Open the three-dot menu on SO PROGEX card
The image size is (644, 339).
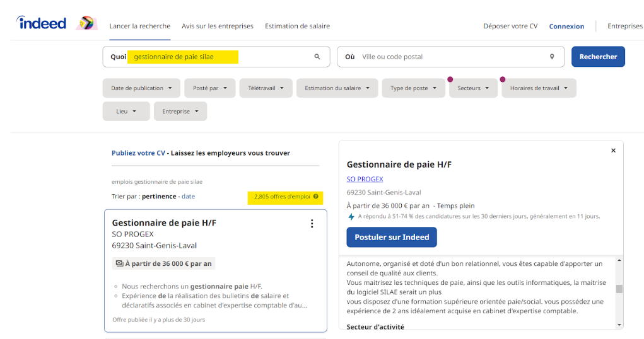tap(312, 223)
